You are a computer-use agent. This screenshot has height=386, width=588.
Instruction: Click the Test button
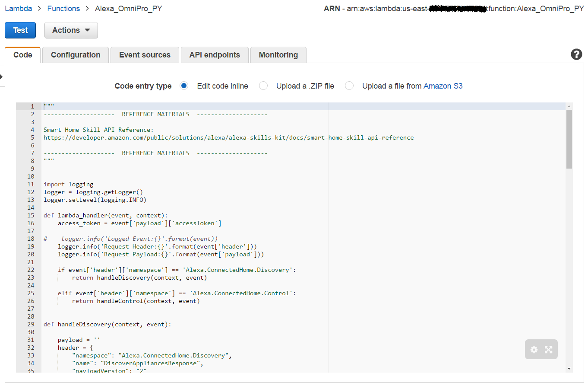coord(20,30)
